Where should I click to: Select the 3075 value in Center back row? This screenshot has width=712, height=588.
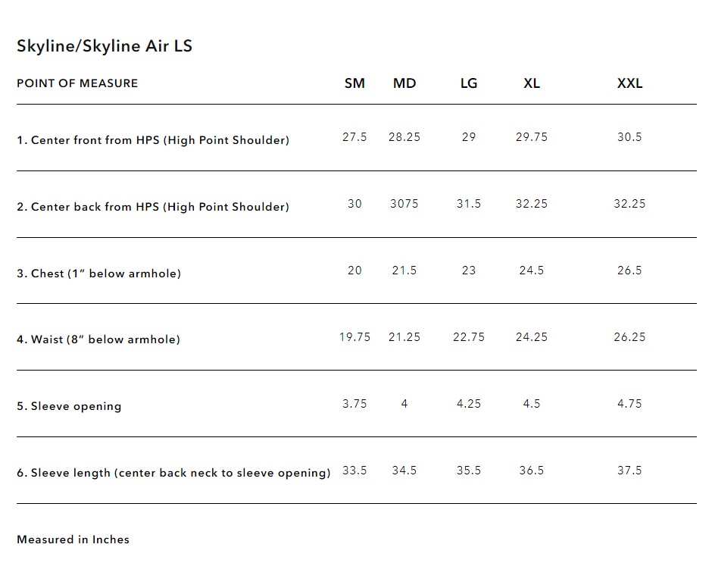(x=404, y=204)
